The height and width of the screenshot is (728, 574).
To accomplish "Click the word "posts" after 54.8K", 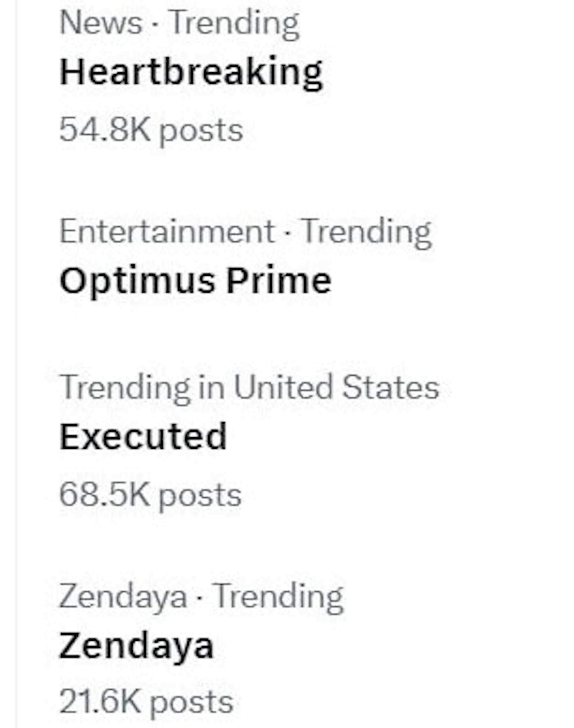I will pos(201,131).
